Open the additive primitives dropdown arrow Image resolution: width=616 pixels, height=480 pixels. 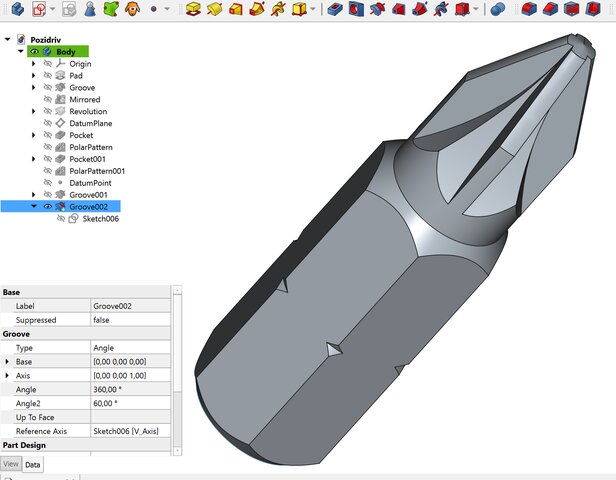[x=313, y=9]
